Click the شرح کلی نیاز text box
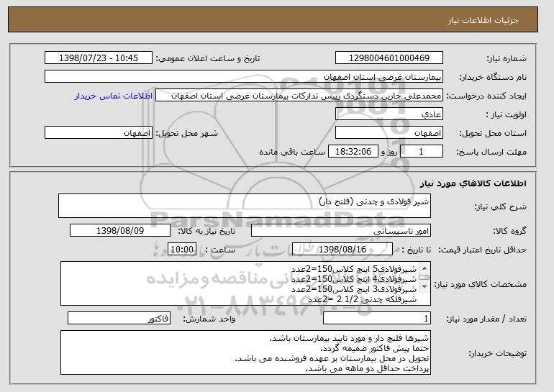Viewport: 554px width, 392px height. coord(245,206)
